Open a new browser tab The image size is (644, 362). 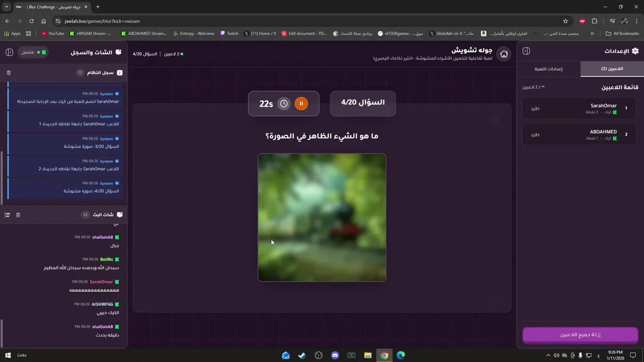point(98,7)
